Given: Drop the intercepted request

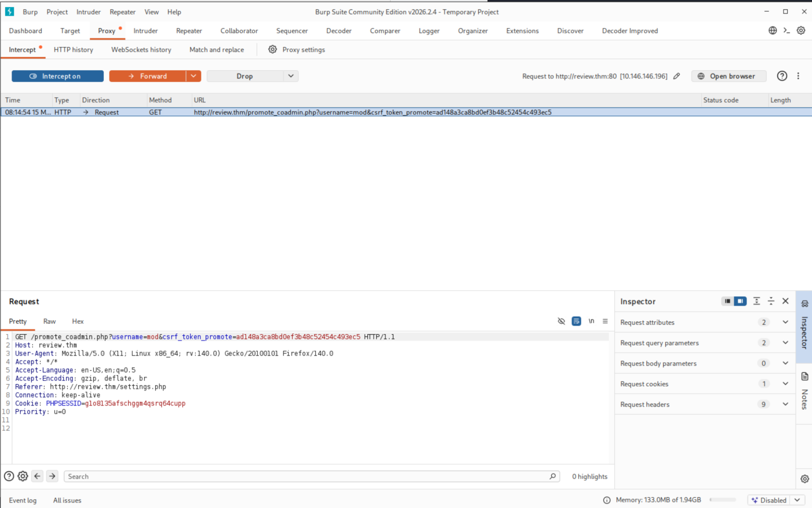Looking at the screenshot, I should pos(245,76).
